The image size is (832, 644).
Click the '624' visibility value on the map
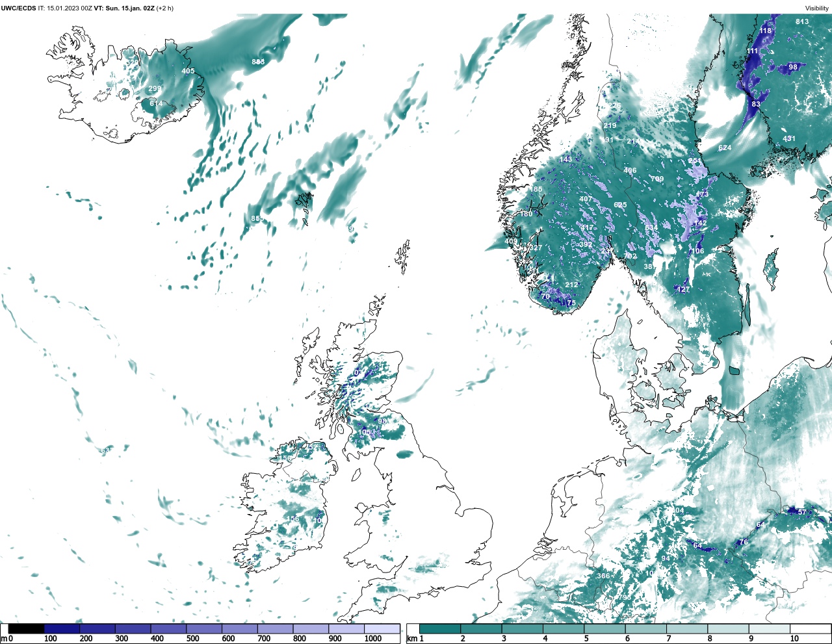click(725, 148)
